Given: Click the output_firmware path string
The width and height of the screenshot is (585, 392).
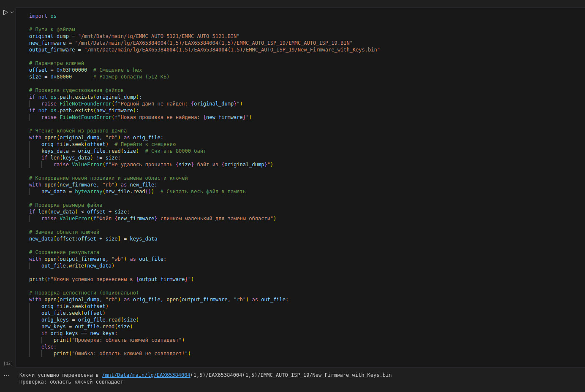Looking at the screenshot, I should point(232,50).
